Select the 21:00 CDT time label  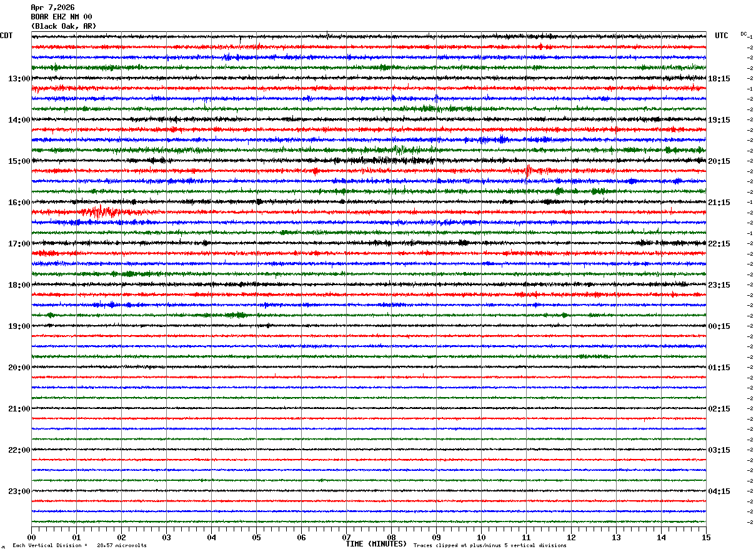(x=19, y=409)
